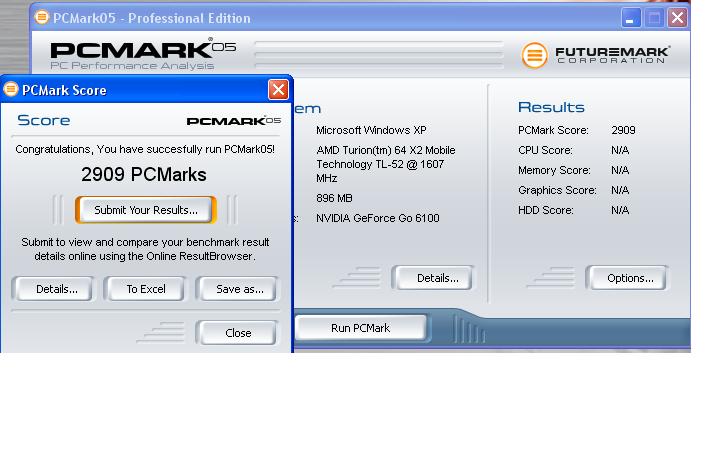
Task: Open Details in PCMark Score dialog
Action: (x=56, y=289)
